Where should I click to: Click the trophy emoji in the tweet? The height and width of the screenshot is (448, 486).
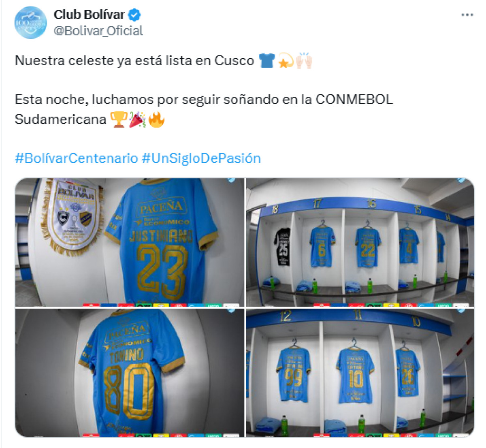(119, 119)
